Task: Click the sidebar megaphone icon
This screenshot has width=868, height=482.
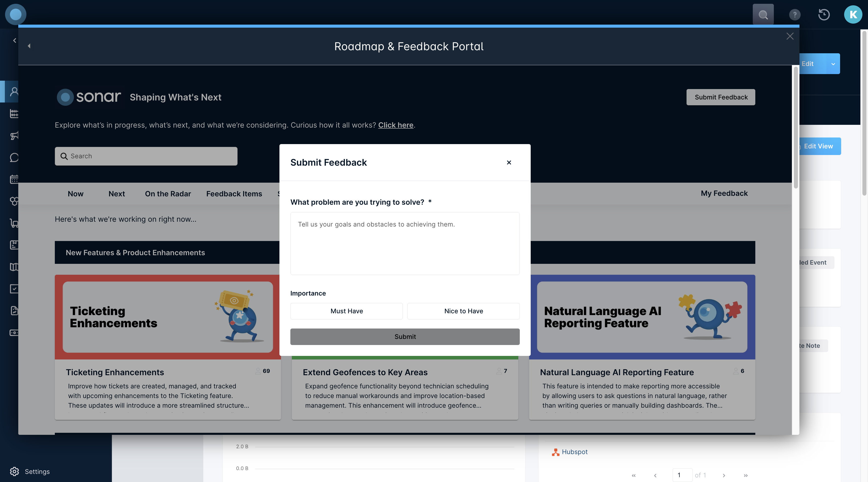Action: (x=14, y=135)
